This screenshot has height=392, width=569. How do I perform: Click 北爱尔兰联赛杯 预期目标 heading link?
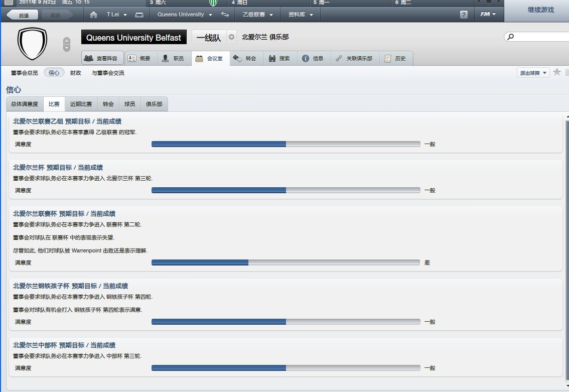(64, 213)
